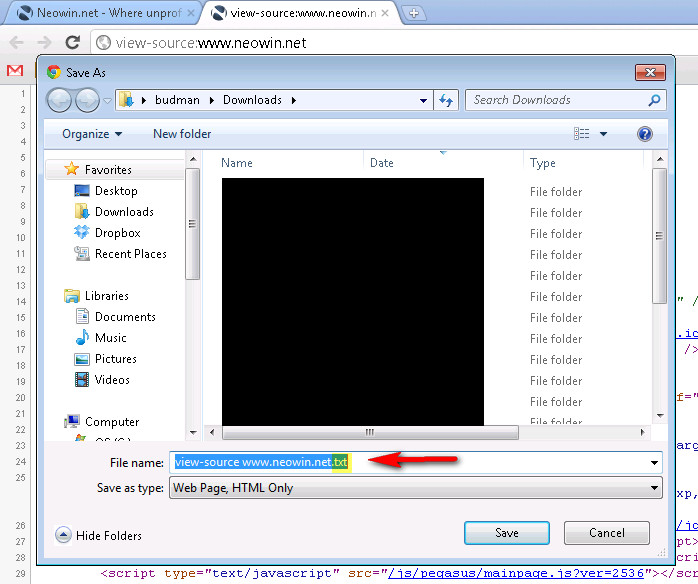Click the Save button
The width and height of the screenshot is (698, 584).
(507, 533)
